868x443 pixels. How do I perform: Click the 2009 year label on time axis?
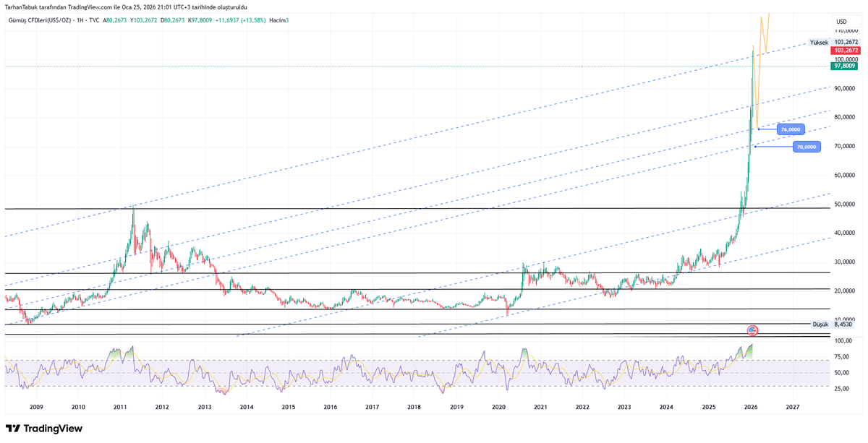(36, 407)
